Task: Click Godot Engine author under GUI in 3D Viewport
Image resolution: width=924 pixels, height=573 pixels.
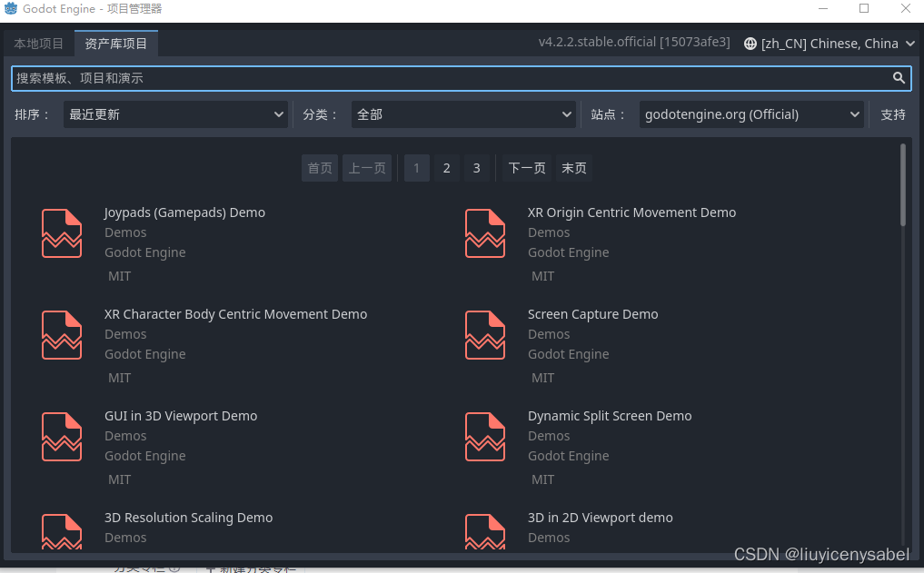Action: 145,456
